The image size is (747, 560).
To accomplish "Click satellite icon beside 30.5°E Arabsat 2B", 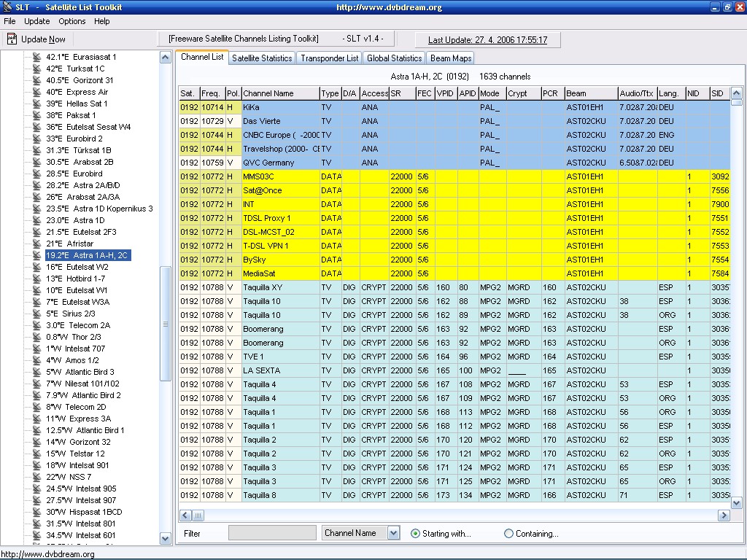I will [x=36, y=162].
